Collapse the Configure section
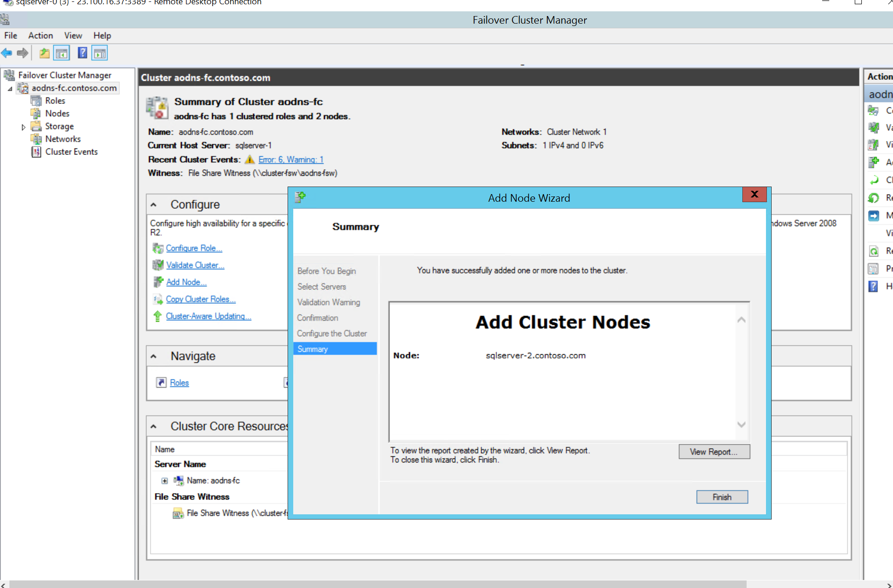Image resolution: width=893 pixels, height=588 pixels. (153, 205)
